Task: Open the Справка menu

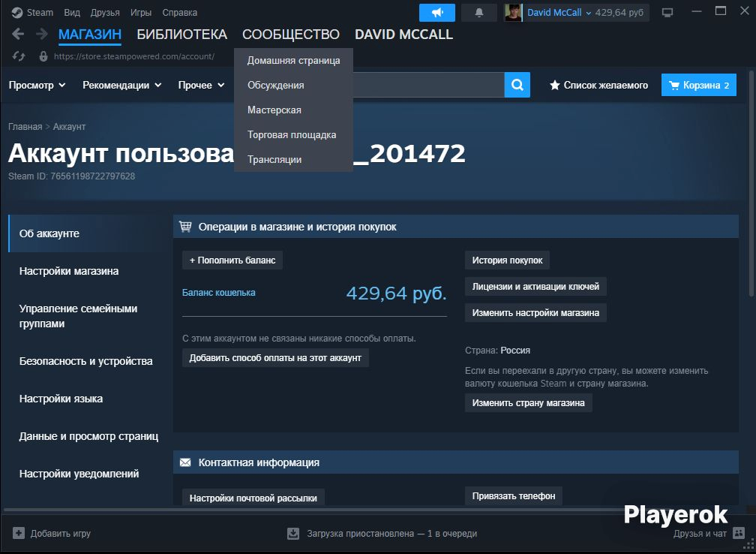Action: [179, 13]
